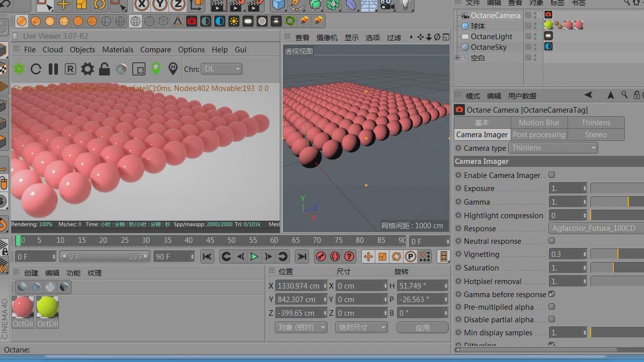Toggle OctaneSky visibility dots in object manager
This screenshot has height=362, width=644.
tap(535, 47)
